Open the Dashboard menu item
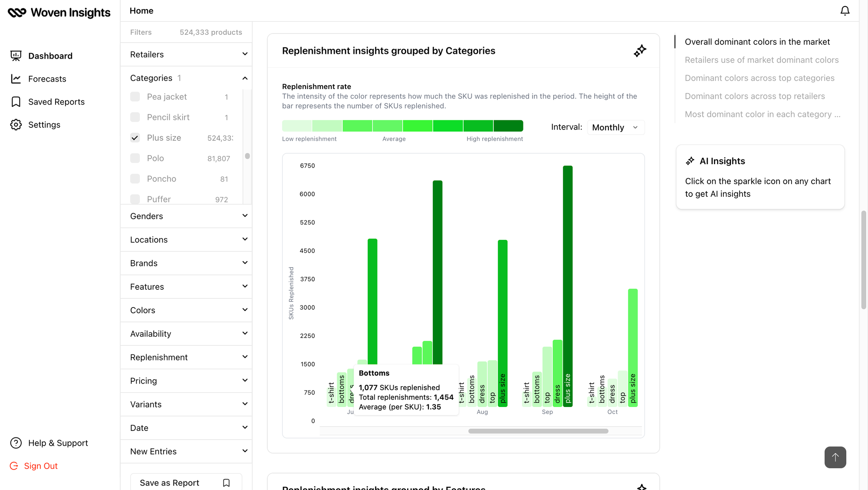This screenshot has width=868, height=490. tap(50, 56)
